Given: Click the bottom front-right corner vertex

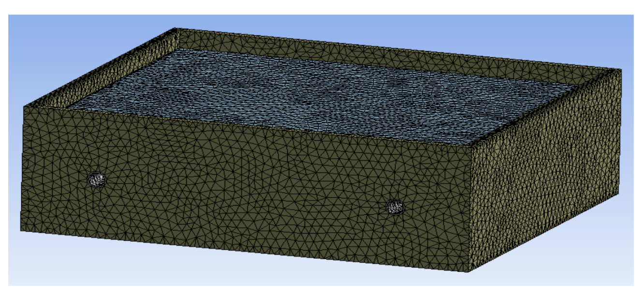Looking at the screenshot, I should pos(468,272).
